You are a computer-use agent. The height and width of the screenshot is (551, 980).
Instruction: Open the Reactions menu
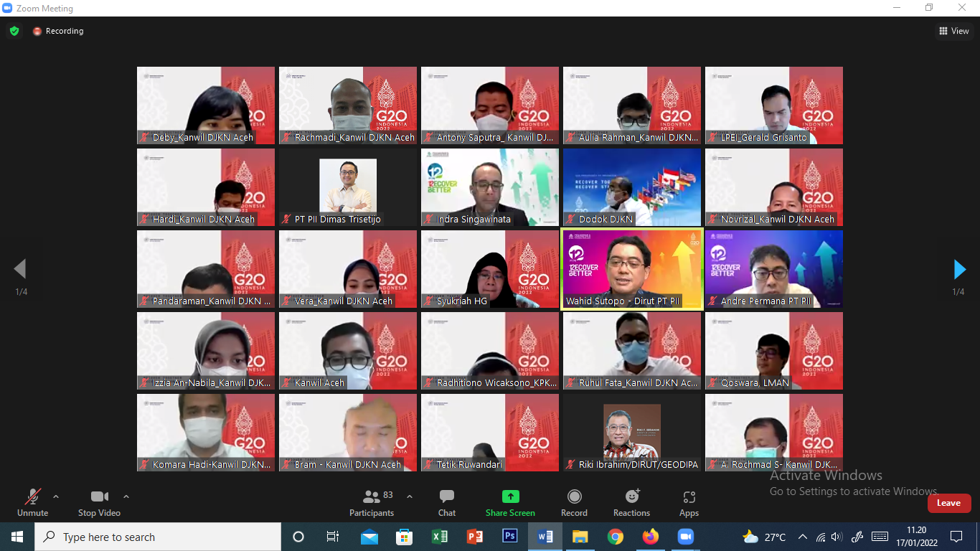pyautogui.click(x=631, y=502)
